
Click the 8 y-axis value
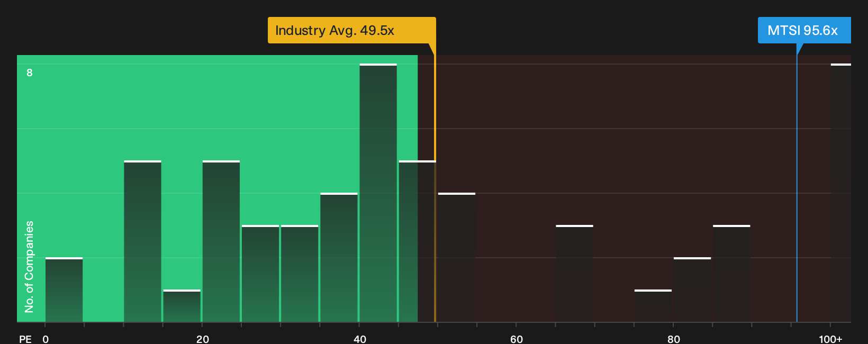click(x=30, y=73)
